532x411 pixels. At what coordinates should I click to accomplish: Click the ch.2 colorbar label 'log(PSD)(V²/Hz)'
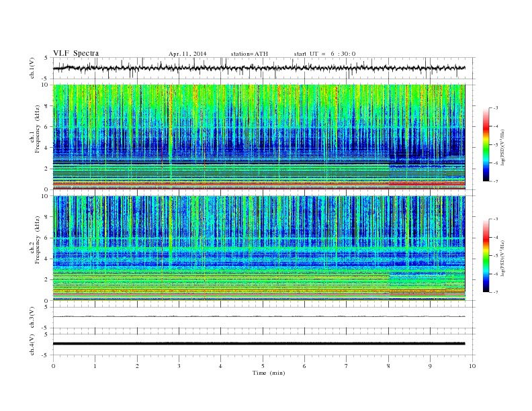click(x=503, y=258)
